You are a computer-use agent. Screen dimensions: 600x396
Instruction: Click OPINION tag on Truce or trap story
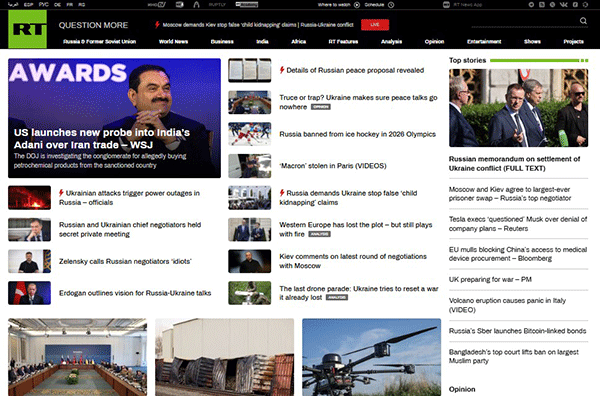320,107
